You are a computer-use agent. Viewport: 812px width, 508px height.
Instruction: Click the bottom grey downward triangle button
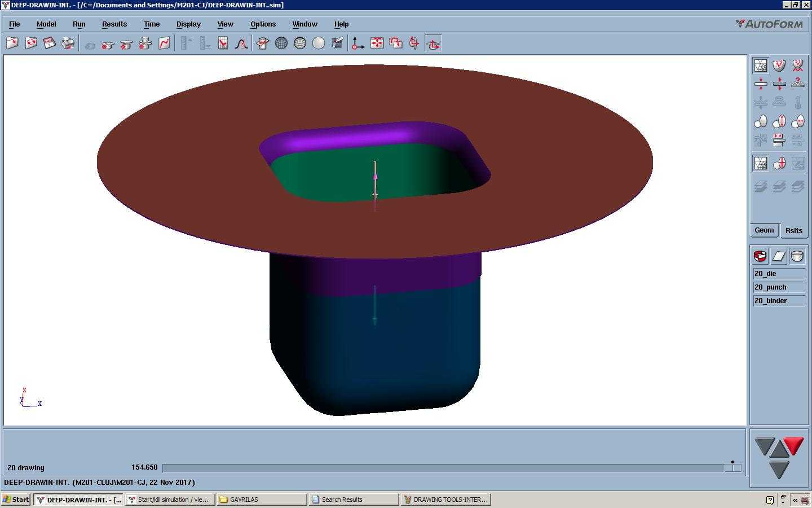[779, 469]
